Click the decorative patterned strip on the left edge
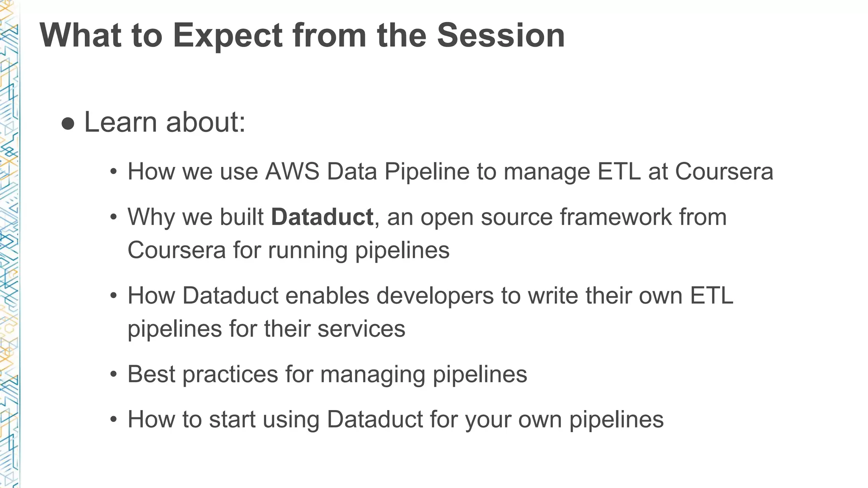This screenshot has height=488, width=868. pyautogui.click(x=9, y=254)
